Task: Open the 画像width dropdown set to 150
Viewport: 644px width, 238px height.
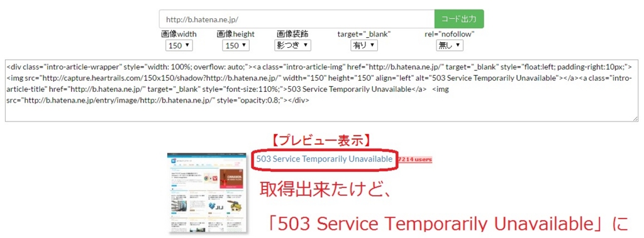Action: (179, 45)
